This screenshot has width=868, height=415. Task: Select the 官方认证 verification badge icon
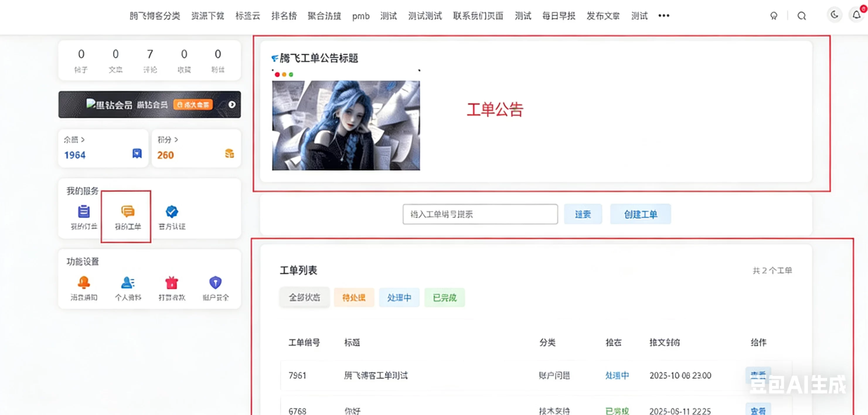click(171, 212)
